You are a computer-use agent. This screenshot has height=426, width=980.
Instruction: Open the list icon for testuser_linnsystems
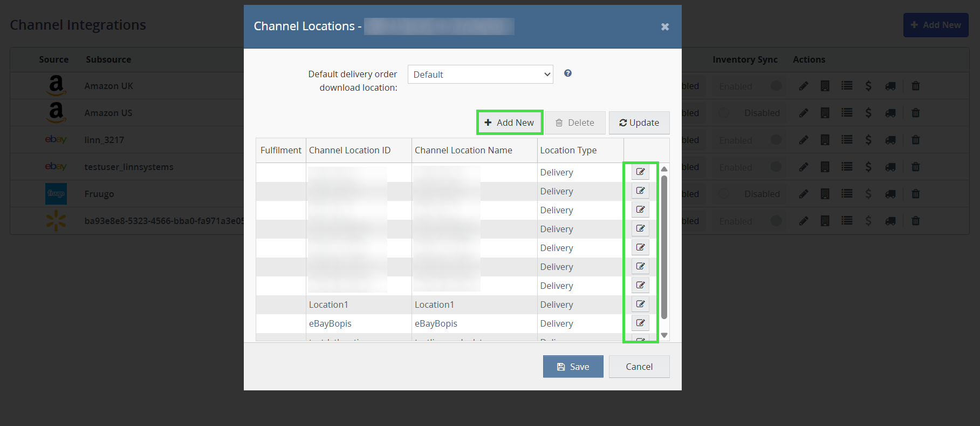pyautogui.click(x=847, y=167)
